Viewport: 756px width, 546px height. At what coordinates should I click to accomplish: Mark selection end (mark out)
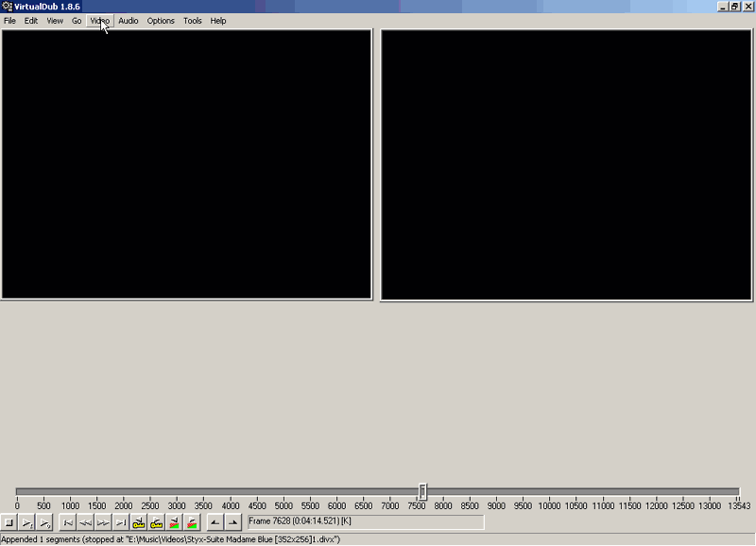(232, 522)
